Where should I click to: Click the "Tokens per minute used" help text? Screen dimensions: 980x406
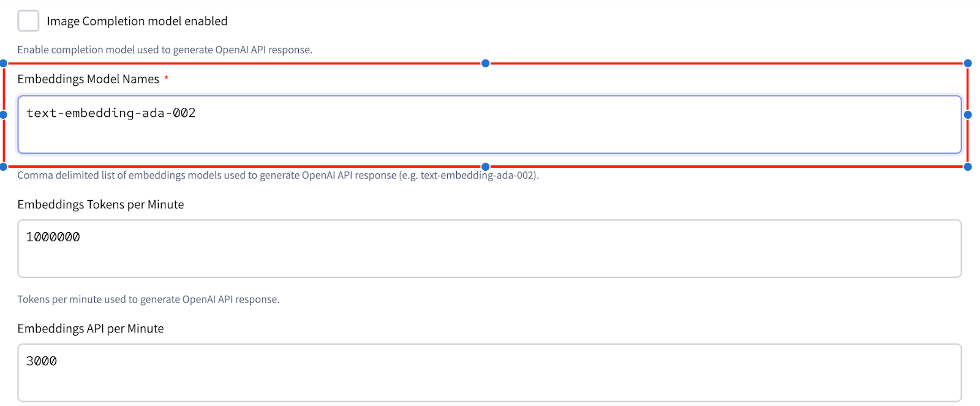tap(148, 299)
